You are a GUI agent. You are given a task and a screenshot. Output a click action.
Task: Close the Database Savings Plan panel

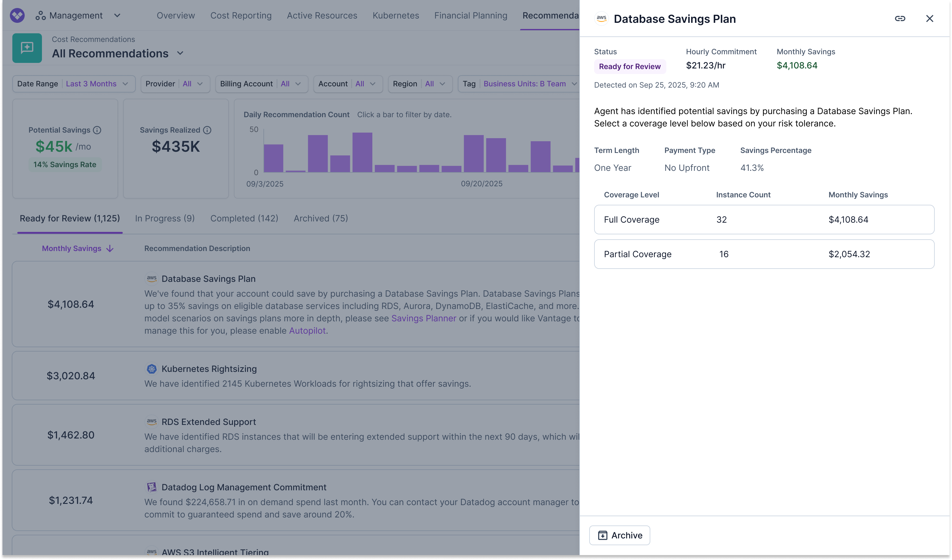(929, 19)
